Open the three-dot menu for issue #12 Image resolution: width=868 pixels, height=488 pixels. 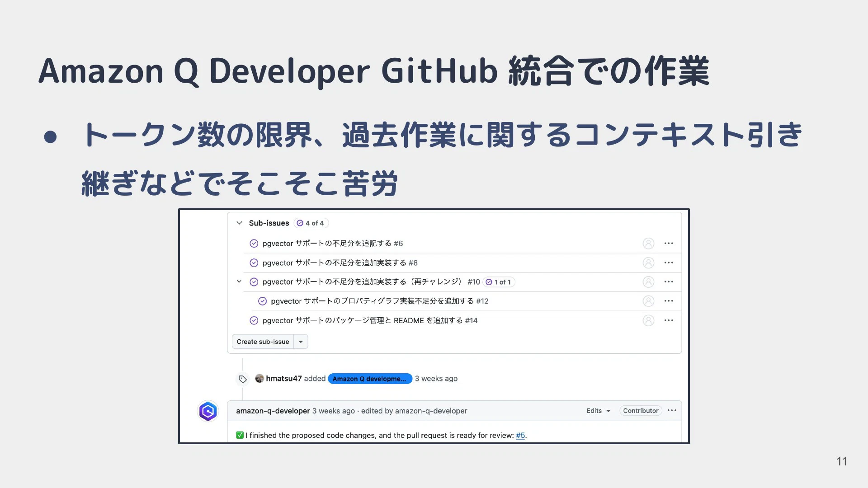click(x=669, y=301)
